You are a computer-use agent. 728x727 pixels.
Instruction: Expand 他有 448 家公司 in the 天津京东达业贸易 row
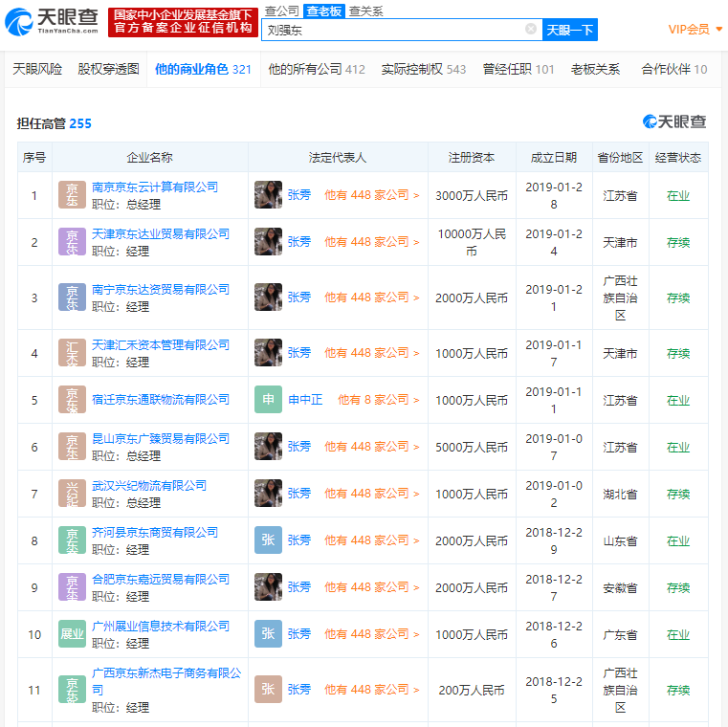[x=371, y=242]
